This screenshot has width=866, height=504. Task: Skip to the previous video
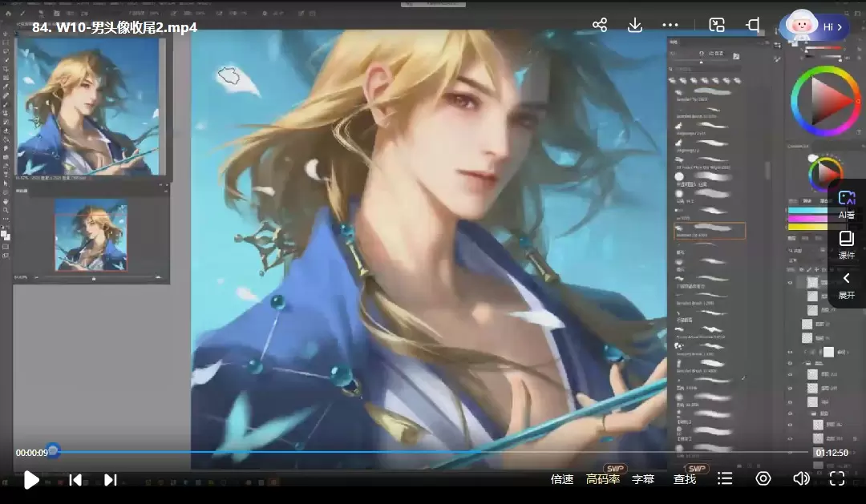(x=75, y=480)
